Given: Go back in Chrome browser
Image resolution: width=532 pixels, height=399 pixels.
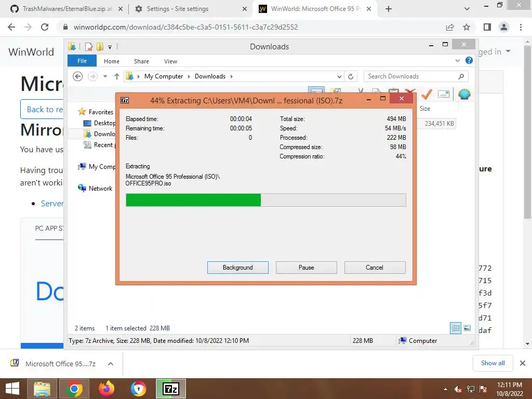Looking at the screenshot, I should pos(11,27).
